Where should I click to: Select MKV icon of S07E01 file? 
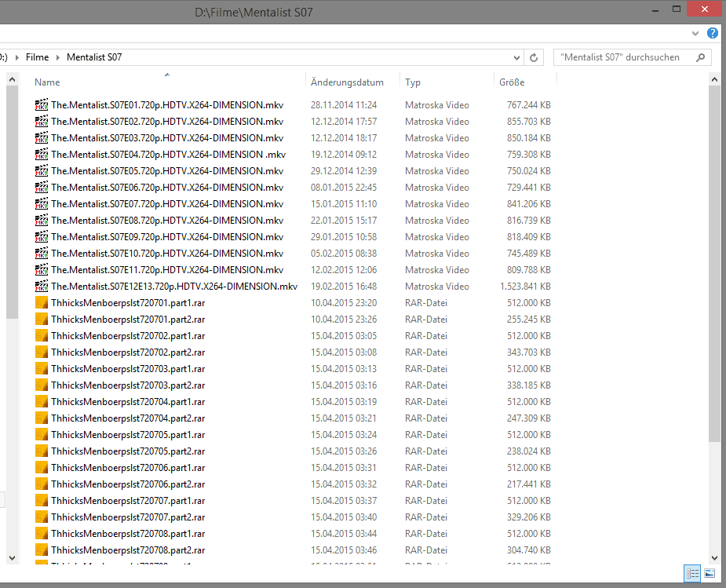coord(42,105)
